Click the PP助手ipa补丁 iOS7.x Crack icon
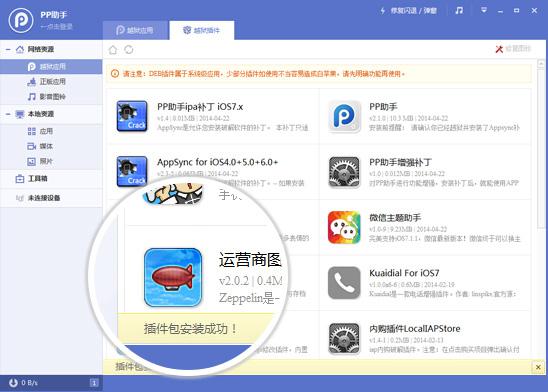This screenshot has height=392, width=548. pyautogui.click(x=132, y=116)
